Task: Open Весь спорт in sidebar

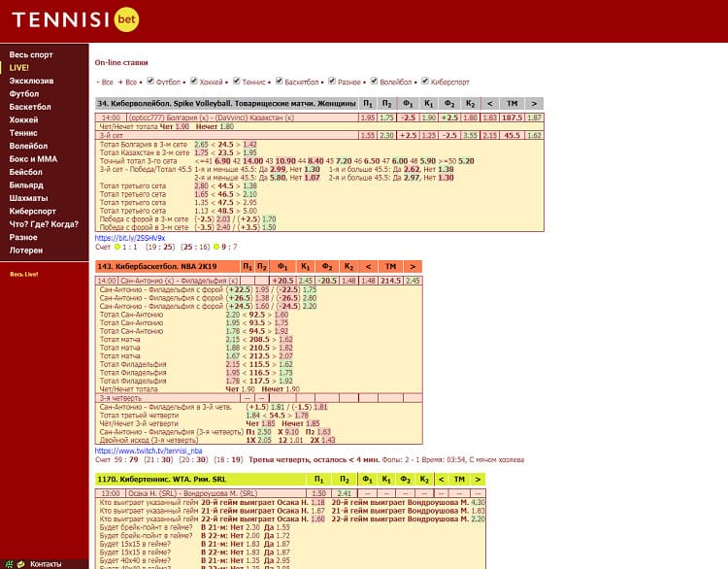Action: tap(31, 54)
